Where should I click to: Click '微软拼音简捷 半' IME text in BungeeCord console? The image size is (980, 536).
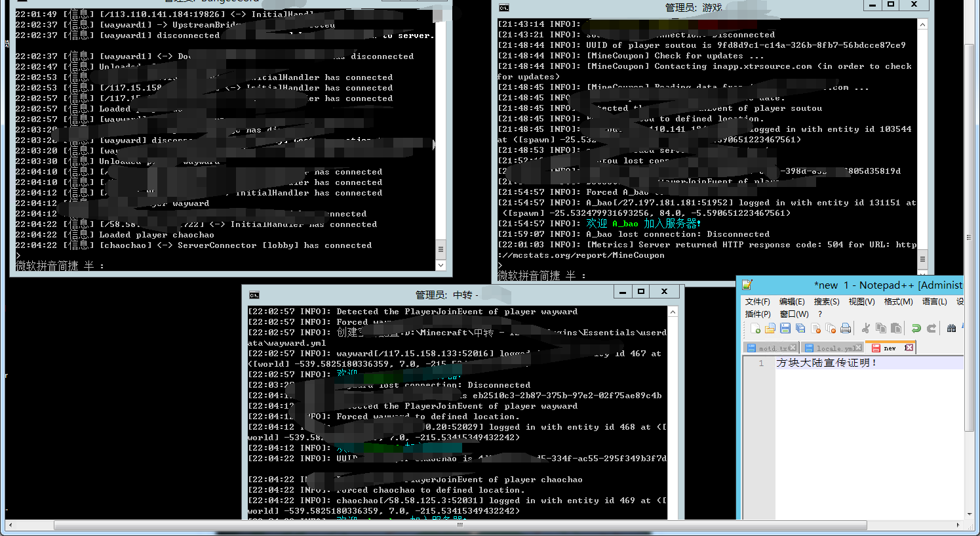59,266
